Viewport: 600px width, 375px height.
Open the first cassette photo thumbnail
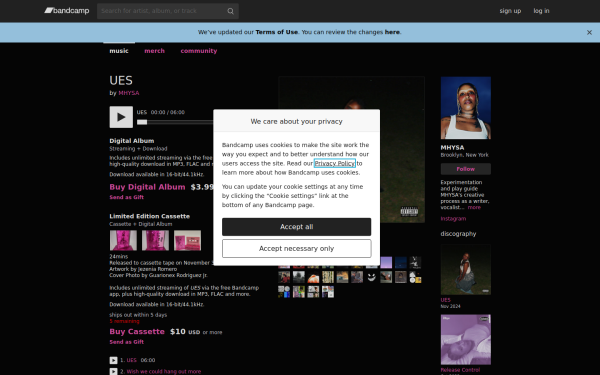tap(123, 240)
